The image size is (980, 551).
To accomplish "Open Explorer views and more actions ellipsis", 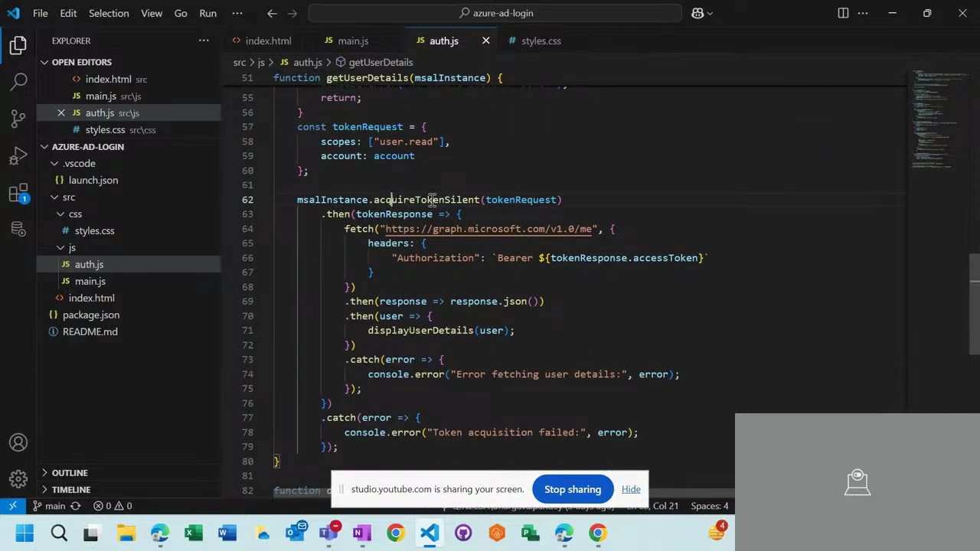I will [204, 41].
